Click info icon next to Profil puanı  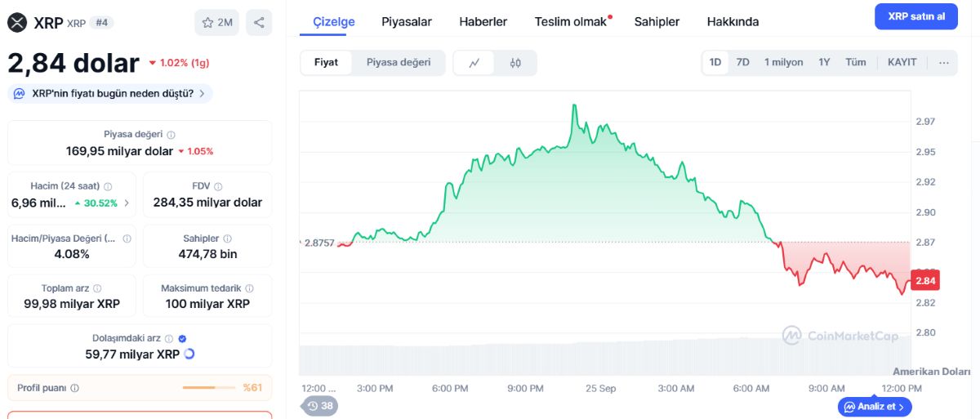click(x=75, y=389)
